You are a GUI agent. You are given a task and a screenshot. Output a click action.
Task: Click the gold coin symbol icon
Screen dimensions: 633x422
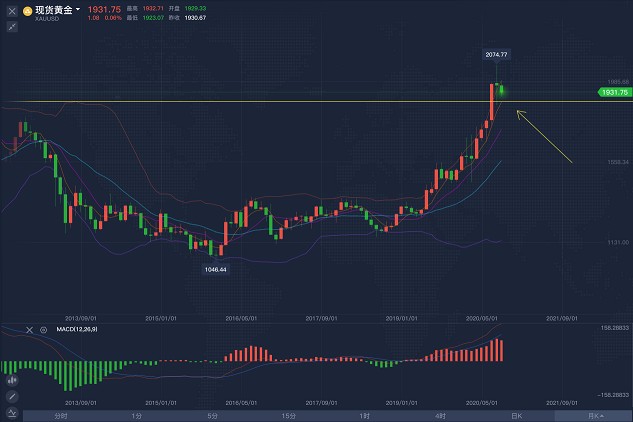(27, 11)
